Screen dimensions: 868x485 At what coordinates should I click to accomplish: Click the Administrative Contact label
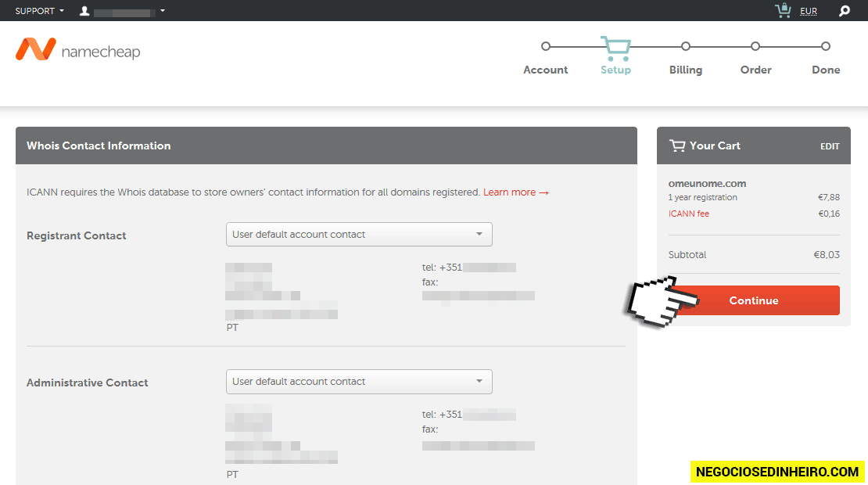click(x=87, y=383)
